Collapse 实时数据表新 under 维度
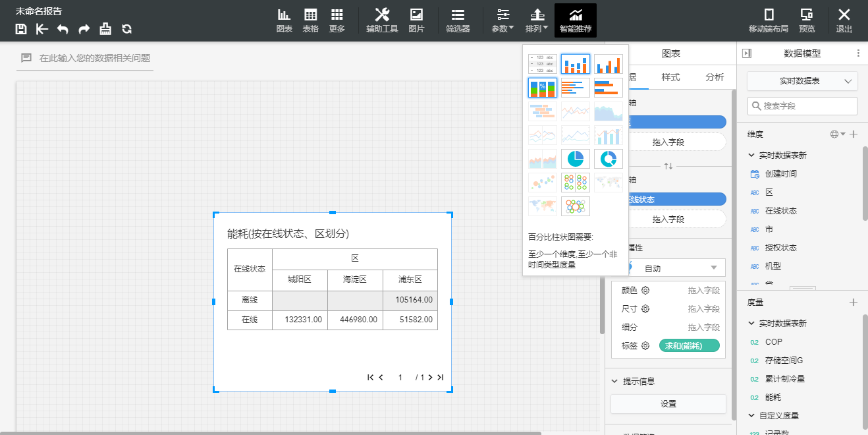 tap(751, 156)
